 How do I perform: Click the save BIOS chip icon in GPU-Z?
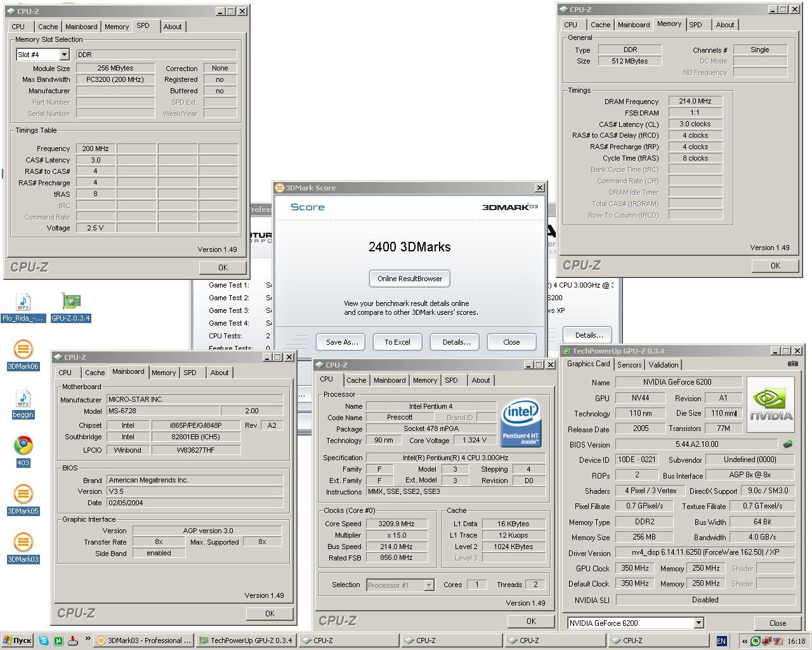point(788,444)
